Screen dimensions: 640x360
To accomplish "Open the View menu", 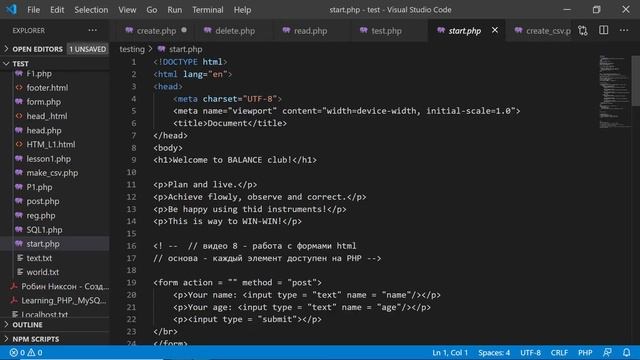I will [x=127, y=10].
